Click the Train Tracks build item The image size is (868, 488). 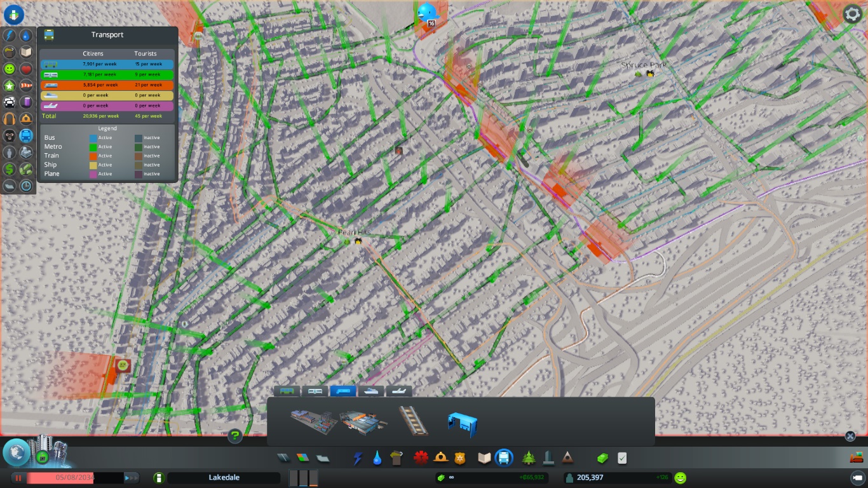pyautogui.click(x=413, y=421)
